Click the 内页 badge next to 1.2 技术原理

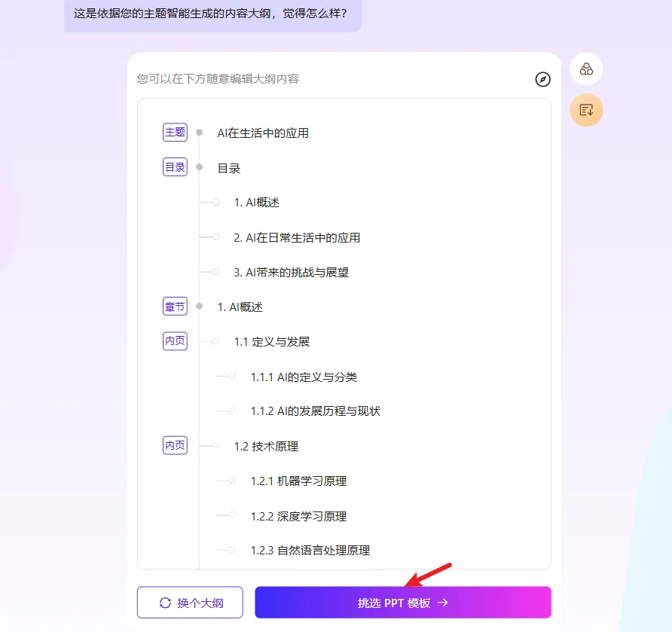coord(174,445)
